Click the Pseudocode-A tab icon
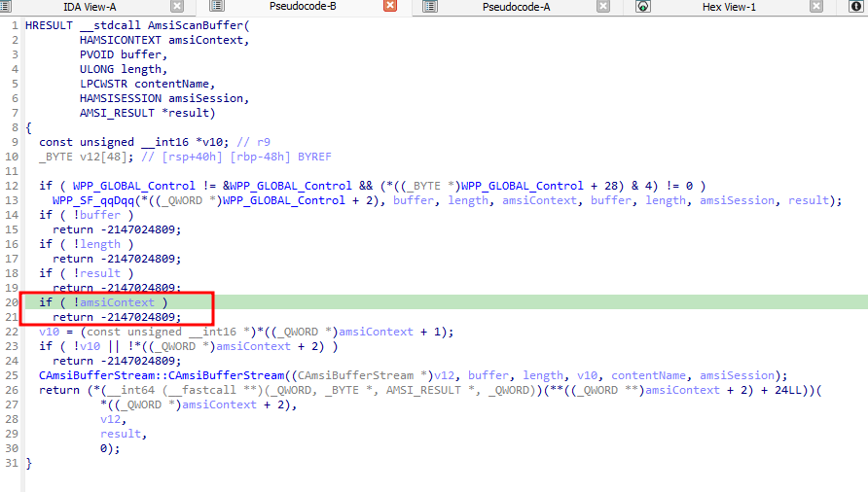Viewport: 868px width, 492px height. click(x=431, y=7)
